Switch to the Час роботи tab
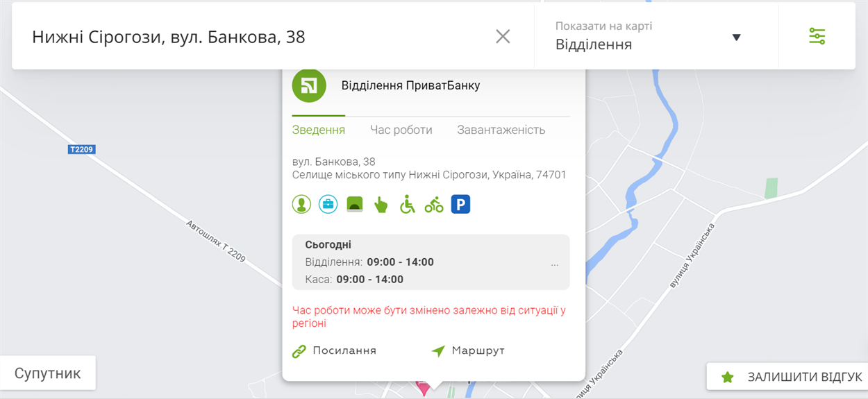 tap(401, 130)
